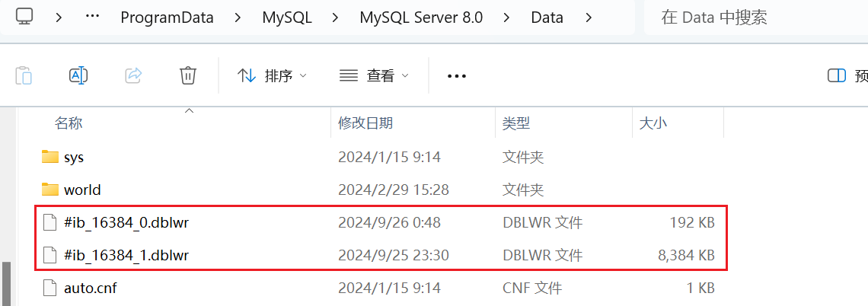Select the Data breadcrumb segment
Screen dimensions: 868x306
(x=547, y=18)
